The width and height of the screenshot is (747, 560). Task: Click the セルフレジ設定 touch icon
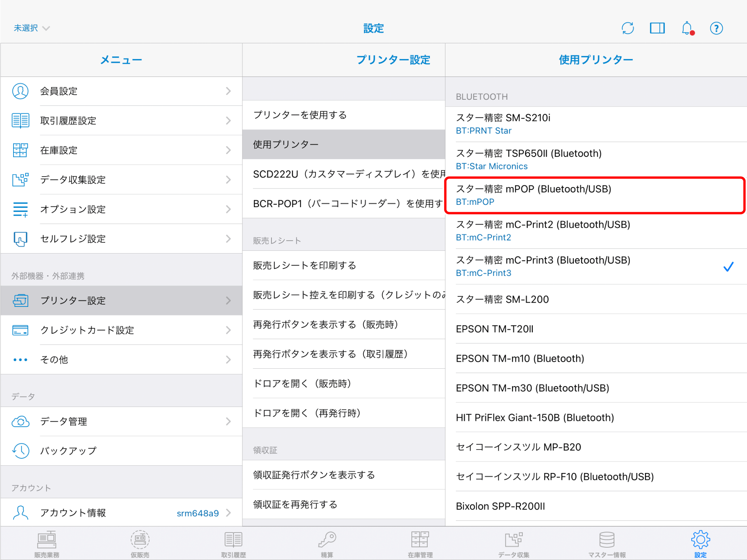pos(20,239)
